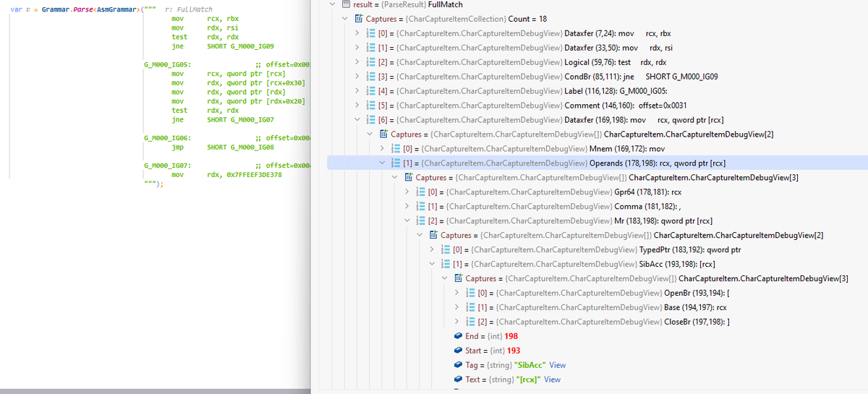This screenshot has width=868, height=394.
Task: Collapse the result FullMatch root node
Action: coord(333,4)
